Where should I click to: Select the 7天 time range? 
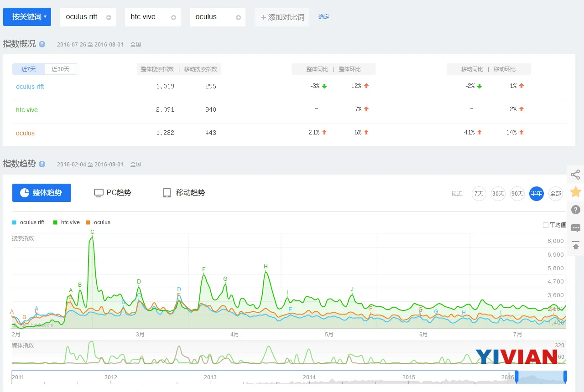click(479, 194)
